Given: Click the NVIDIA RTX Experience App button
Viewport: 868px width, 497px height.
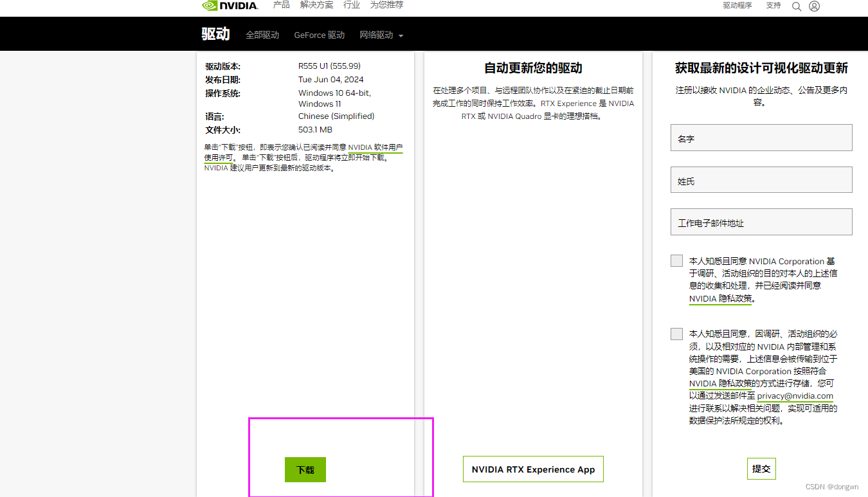Looking at the screenshot, I should (533, 469).
